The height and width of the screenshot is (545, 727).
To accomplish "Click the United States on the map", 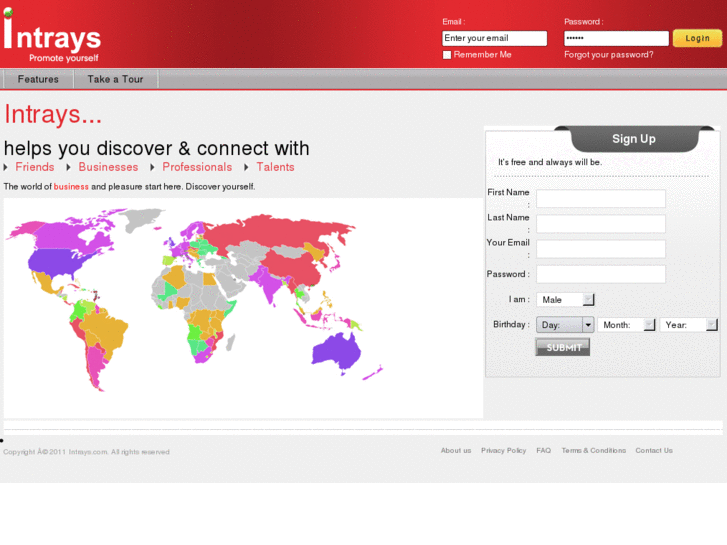I will (x=53, y=262).
